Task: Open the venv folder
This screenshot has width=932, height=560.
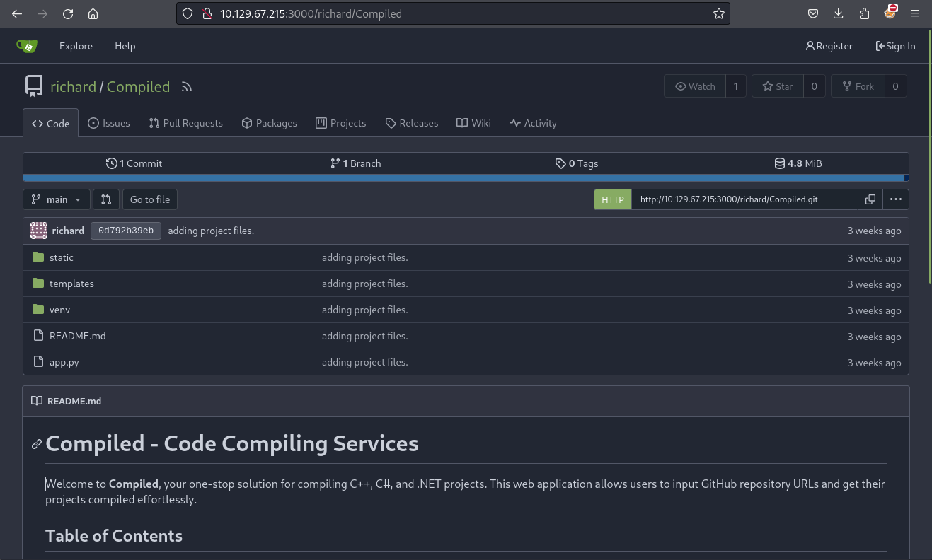Action: click(59, 310)
